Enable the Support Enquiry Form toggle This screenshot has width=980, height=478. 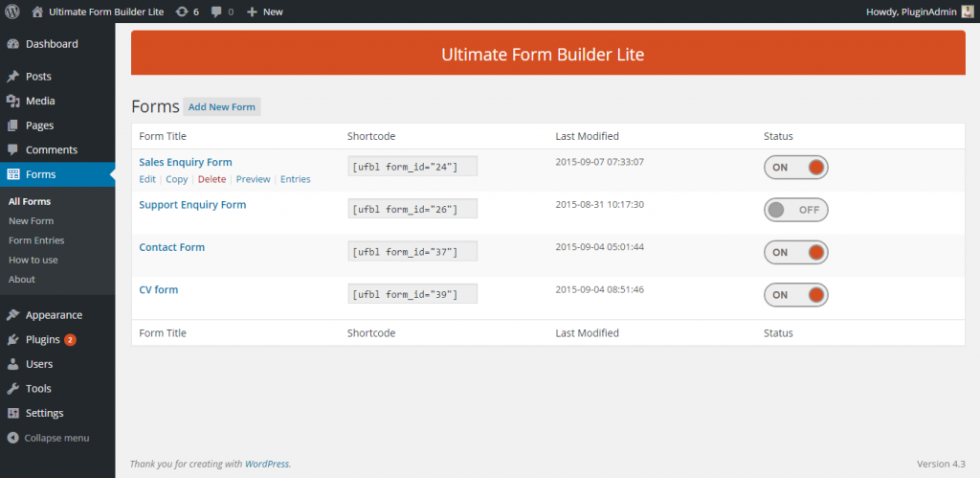pos(795,210)
